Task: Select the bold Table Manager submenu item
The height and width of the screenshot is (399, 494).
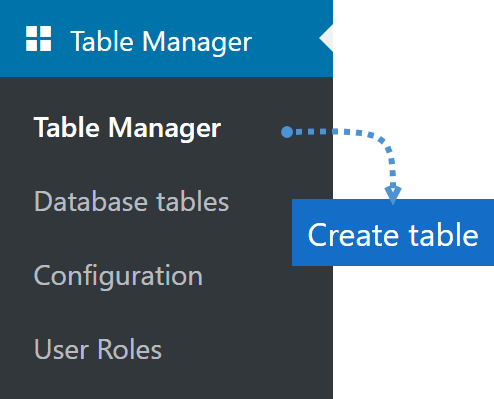Action: [127, 128]
